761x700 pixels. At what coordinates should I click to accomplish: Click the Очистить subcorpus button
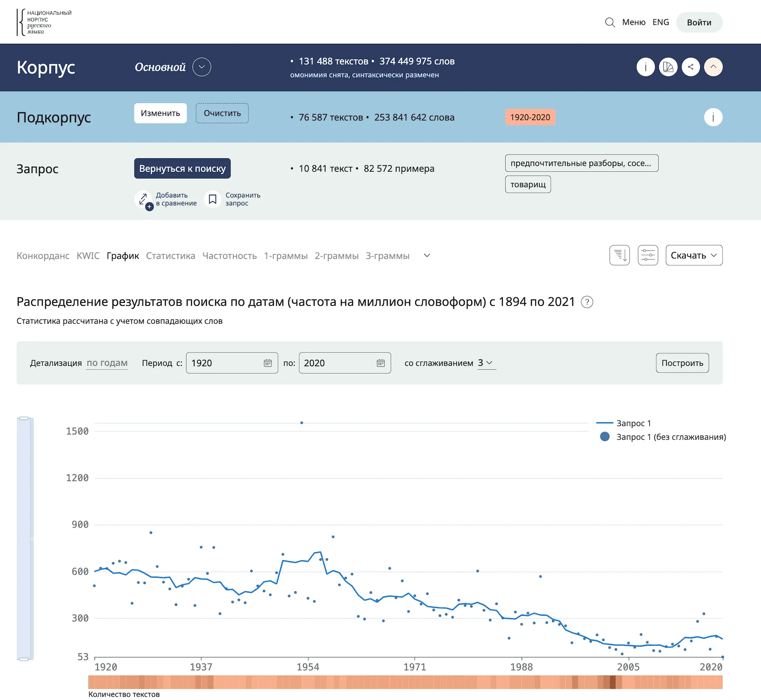click(222, 113)
